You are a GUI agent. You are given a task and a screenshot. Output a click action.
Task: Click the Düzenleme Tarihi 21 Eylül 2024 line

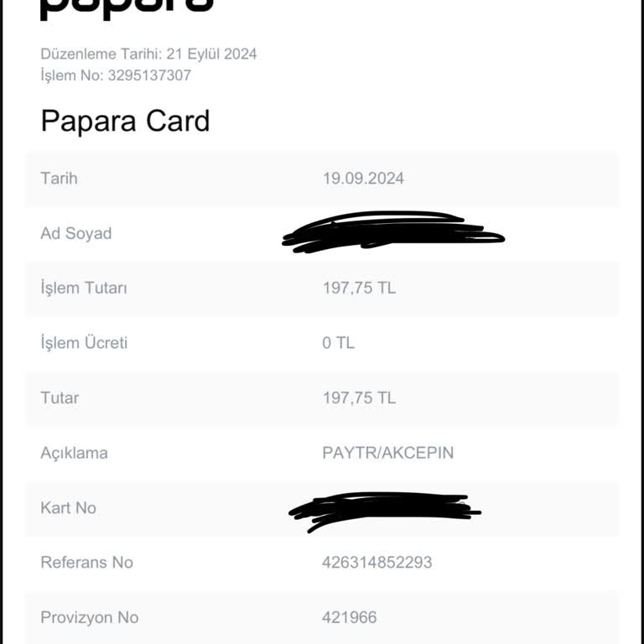(148, 55)
